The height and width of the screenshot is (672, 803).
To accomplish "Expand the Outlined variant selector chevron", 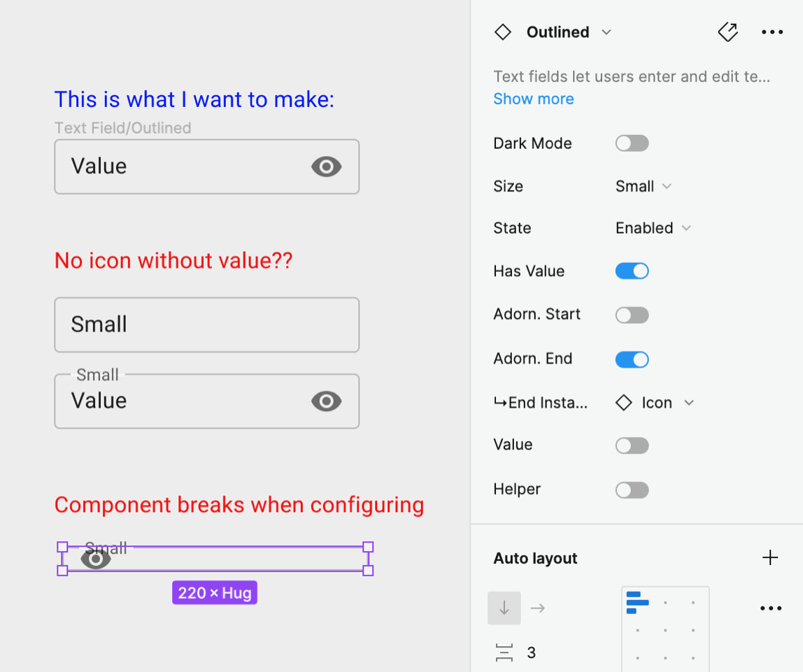I will [x=607, y=32].
